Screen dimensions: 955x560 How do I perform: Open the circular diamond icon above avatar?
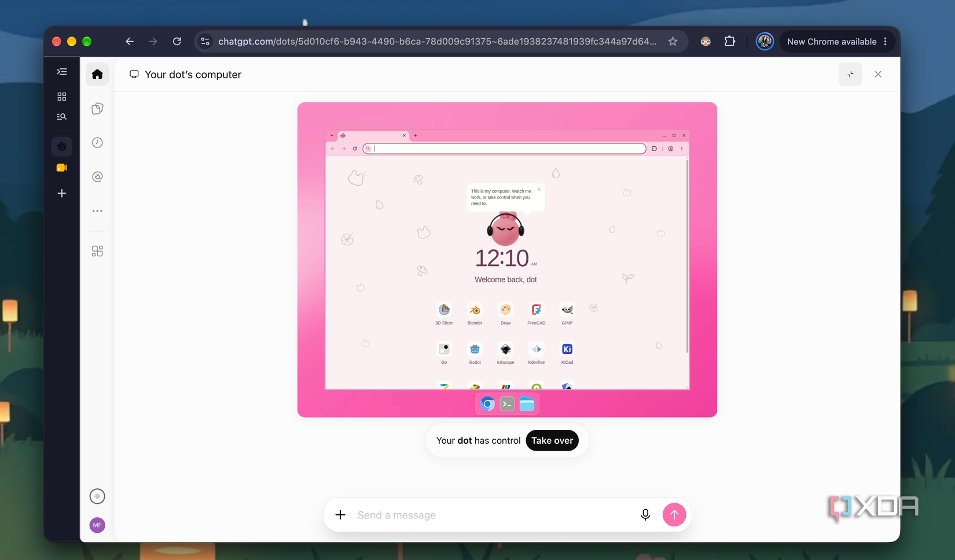pyautogui.click(x=97, y=496)
